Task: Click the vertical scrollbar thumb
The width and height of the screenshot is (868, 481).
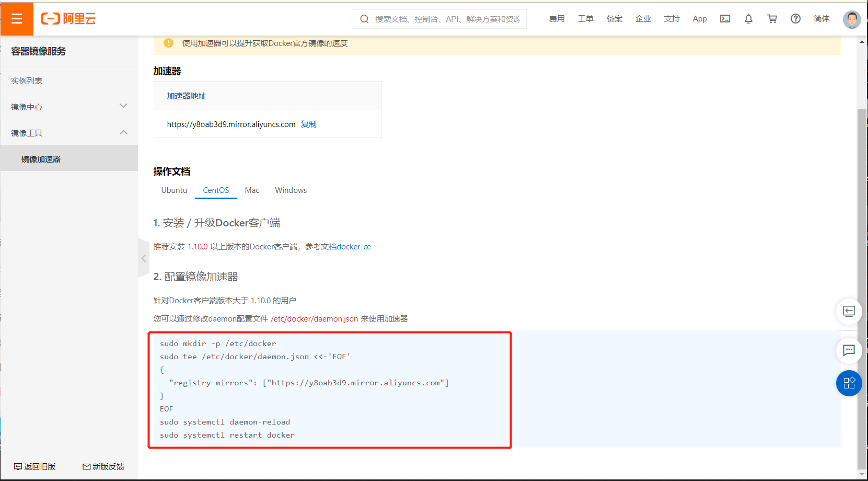Action: [862, 289]
